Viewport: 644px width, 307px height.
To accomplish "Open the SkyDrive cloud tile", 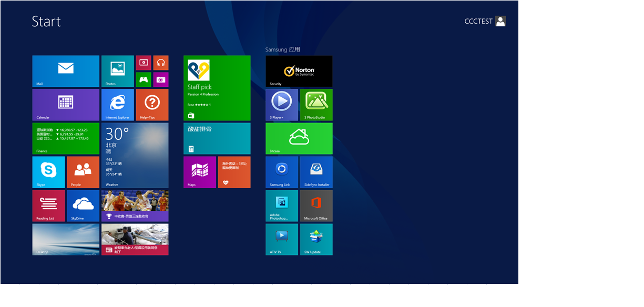I will pos(83,206).
